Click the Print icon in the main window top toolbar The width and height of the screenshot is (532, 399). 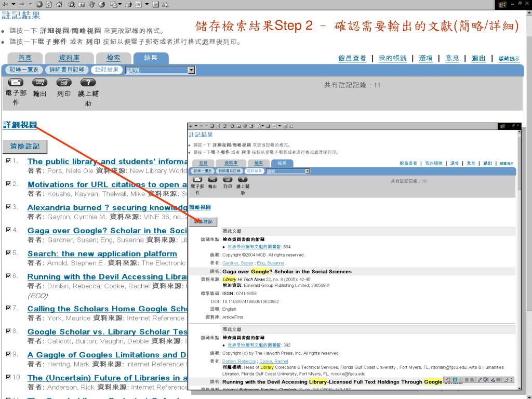128,4
